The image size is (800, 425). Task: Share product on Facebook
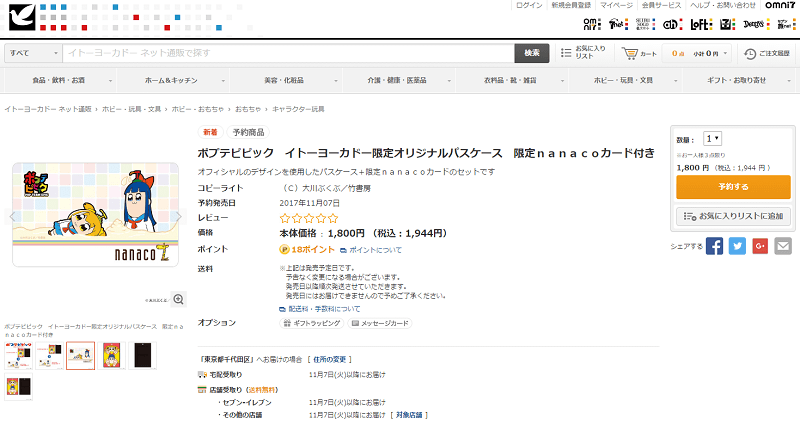(714, 246)
